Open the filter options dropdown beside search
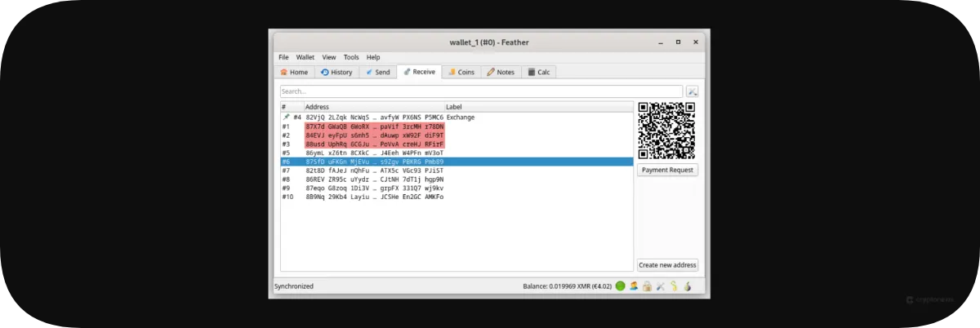 (693, 91)
